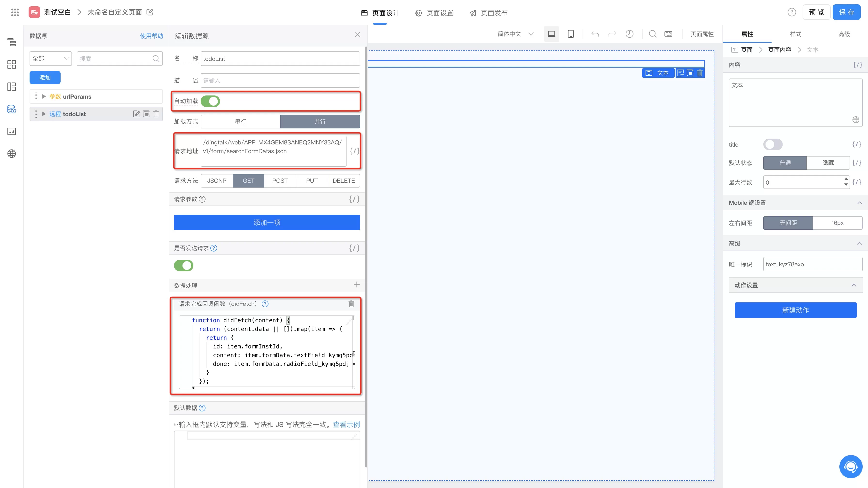Increase 最大行数 with the up stepper
Screen dimensions: 868x488
[846, 179]
